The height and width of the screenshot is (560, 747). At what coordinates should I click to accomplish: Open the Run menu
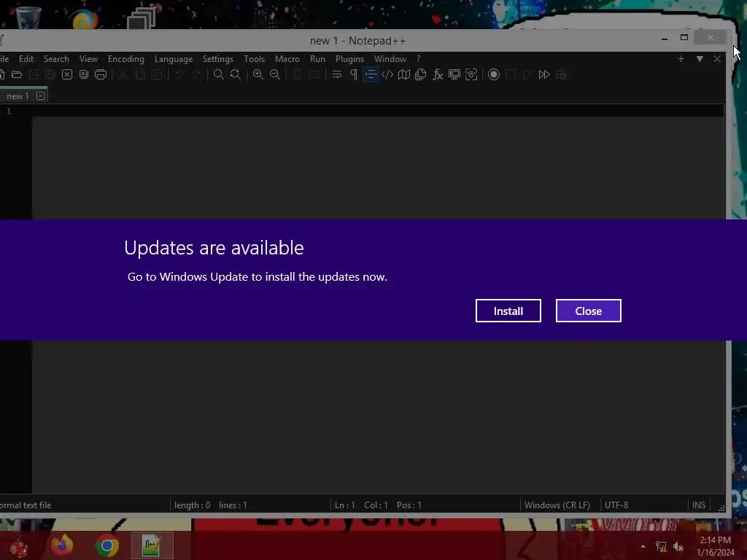point(317,58)
